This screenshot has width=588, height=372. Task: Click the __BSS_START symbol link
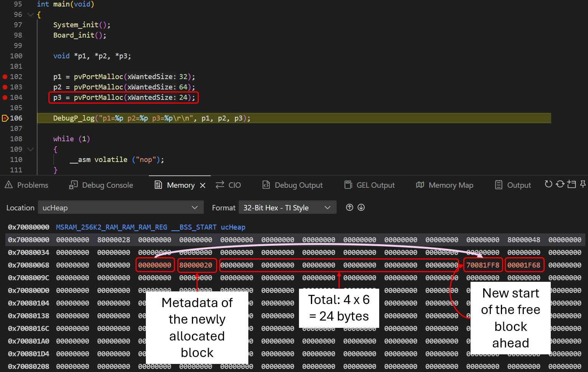193,227
